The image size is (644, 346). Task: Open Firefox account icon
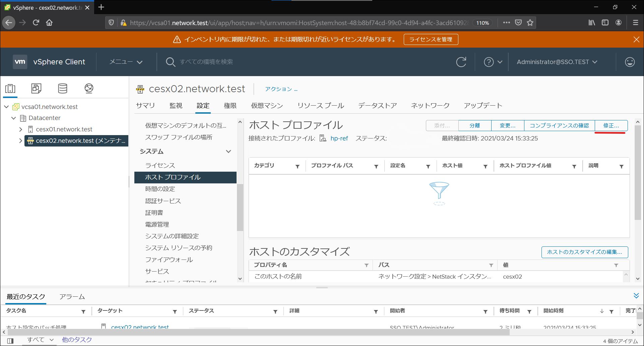pos(619,22)
